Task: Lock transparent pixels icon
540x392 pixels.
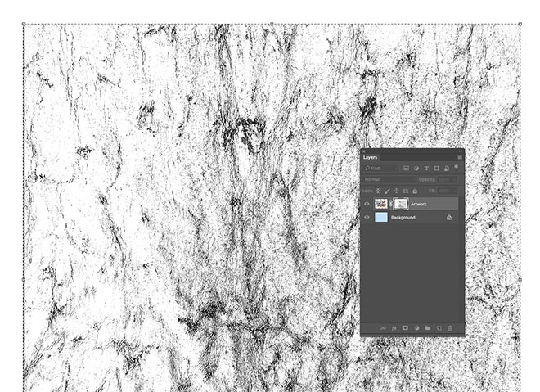Action: [x=378, y=191]
